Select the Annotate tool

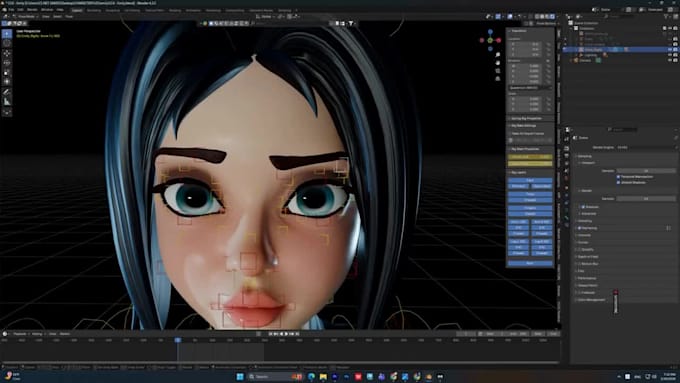(x=7, y=92)
